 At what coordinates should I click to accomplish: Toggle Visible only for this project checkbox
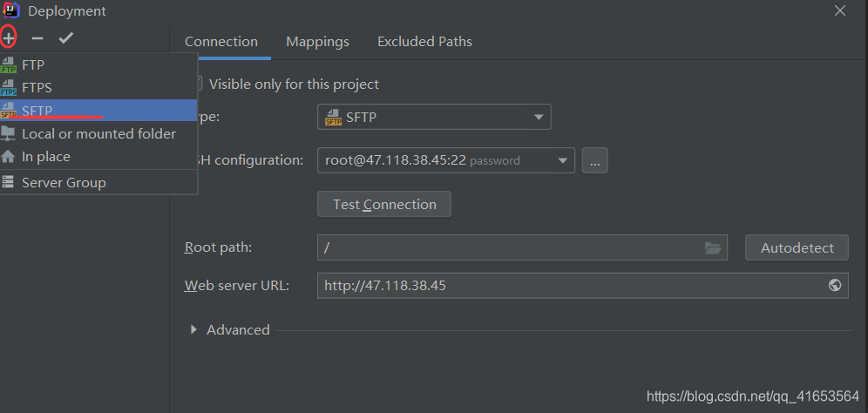pos(198,85)
